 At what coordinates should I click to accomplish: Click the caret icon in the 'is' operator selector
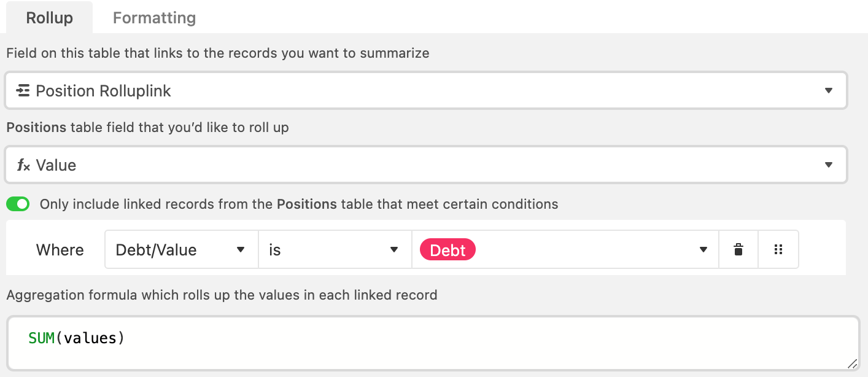(394, 250)
